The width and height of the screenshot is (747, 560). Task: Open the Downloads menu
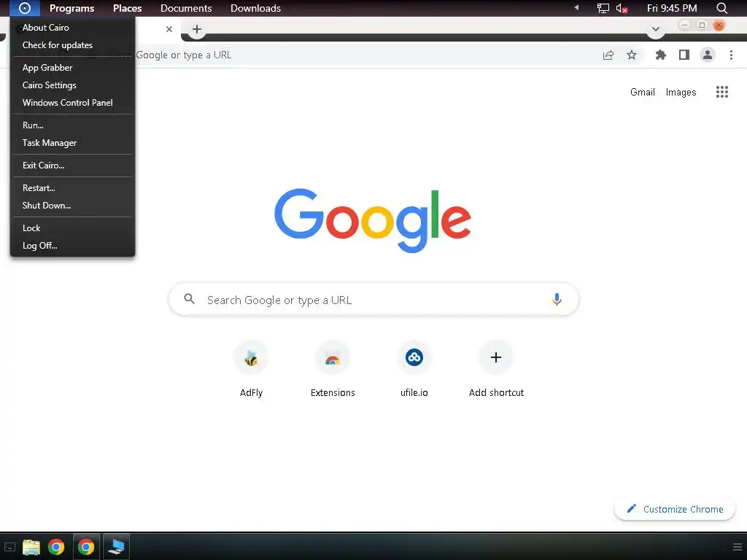(256, 8)
